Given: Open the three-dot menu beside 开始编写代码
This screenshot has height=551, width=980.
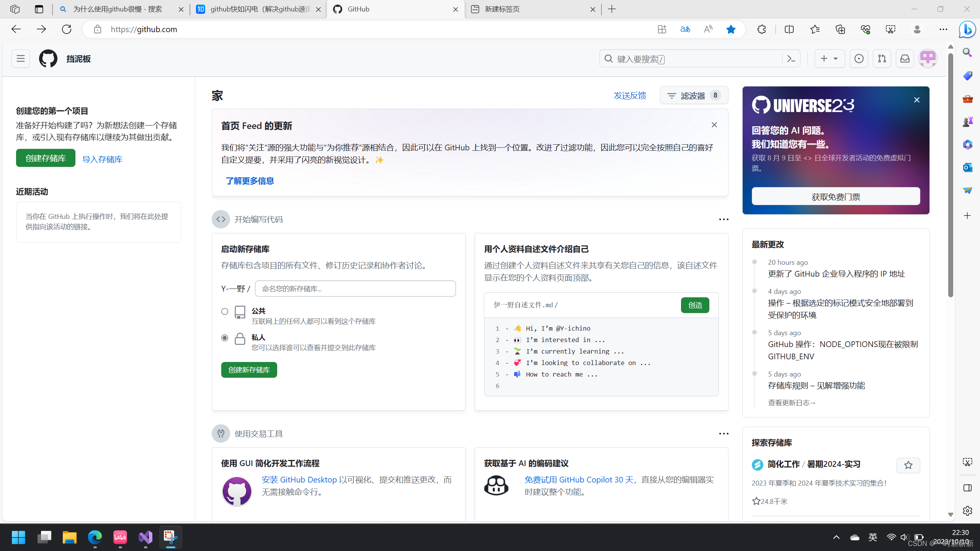Looking at the screenshot, I should click(x=723, y=219).
